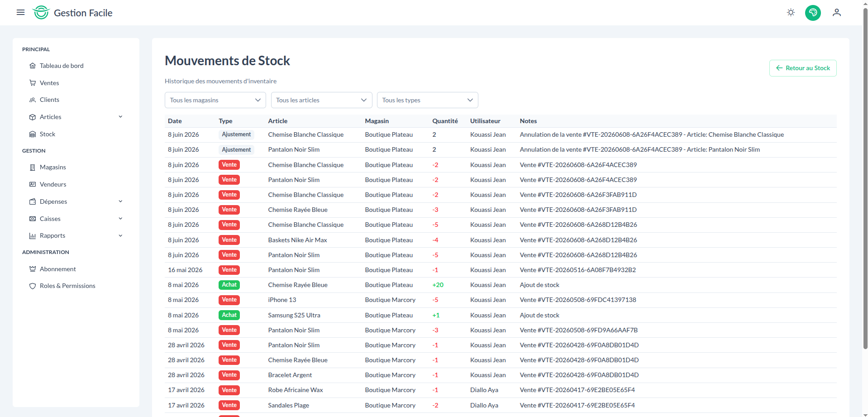Click the green round assistant icon
This screenshot has height=417, width=868.
pyautogui.click(x=813, y=13)
